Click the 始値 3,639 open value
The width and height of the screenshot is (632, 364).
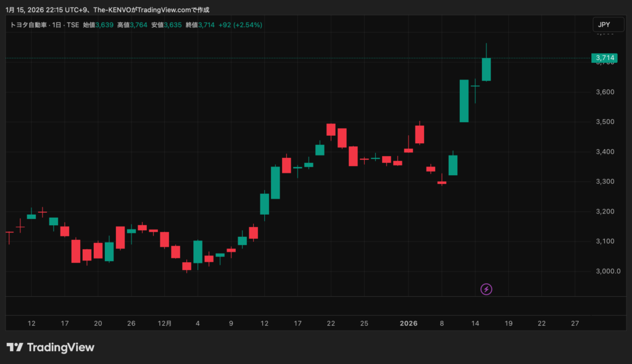pos(98,25)
